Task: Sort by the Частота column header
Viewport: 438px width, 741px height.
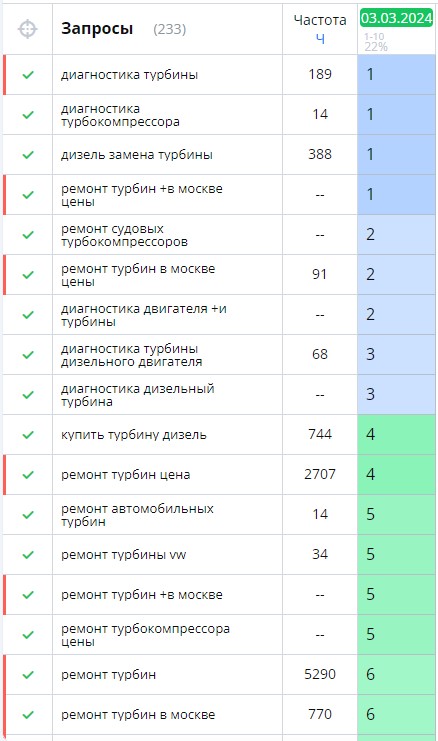Action: 320,20
